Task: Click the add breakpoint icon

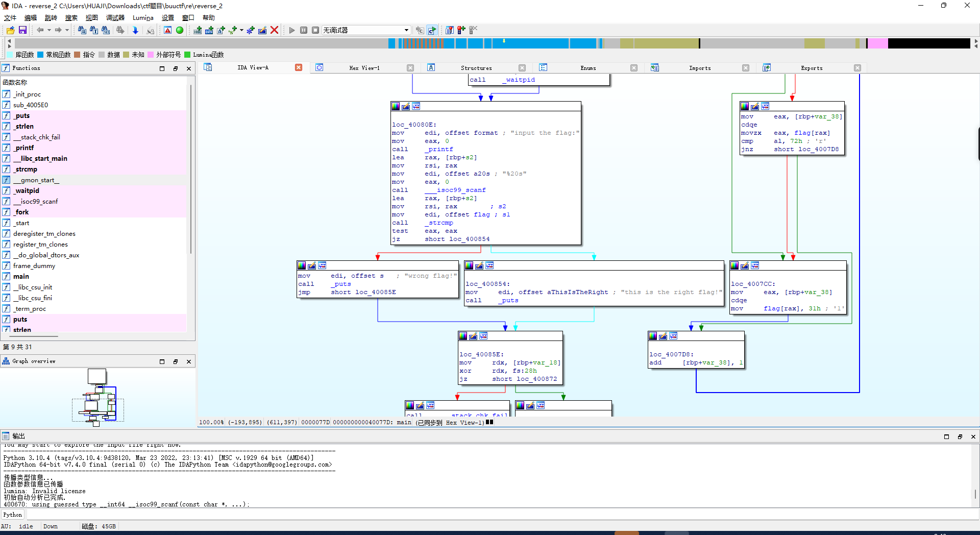Action: [461, 30]
